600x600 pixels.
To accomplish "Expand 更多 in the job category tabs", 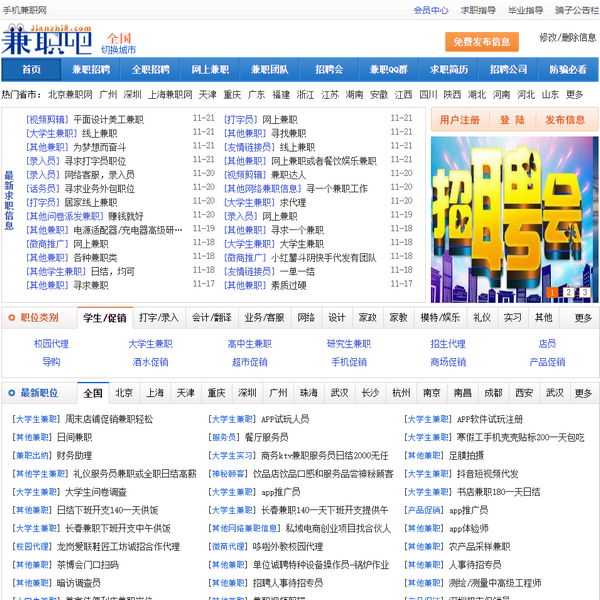I will (x=582, y=318).
